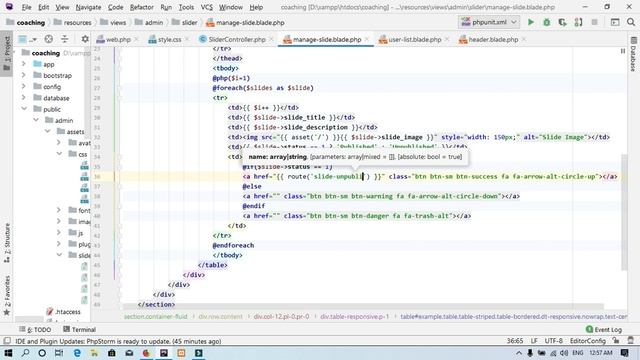Collapse the admin folder in tree

(36, 120)
